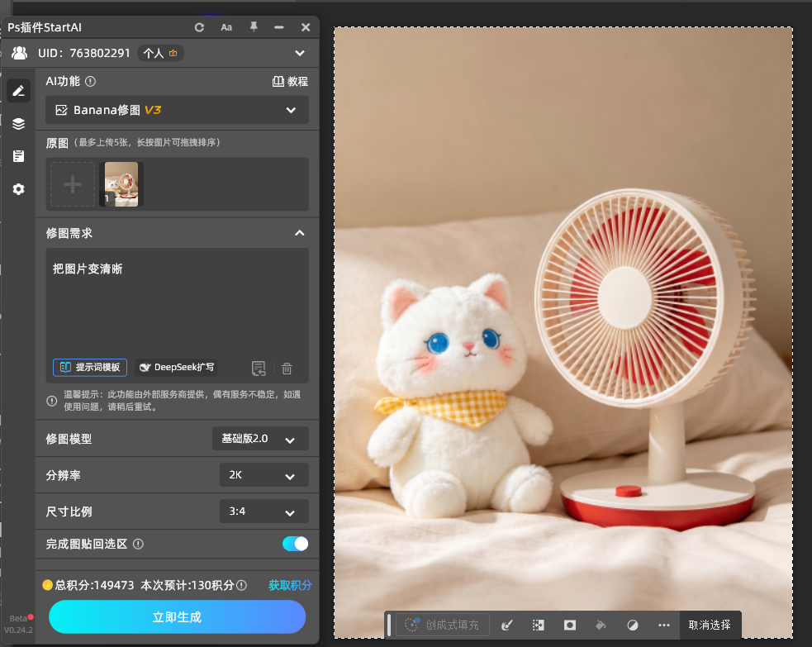
Task: Click the 个人 account badge
Action: point(160,54)
